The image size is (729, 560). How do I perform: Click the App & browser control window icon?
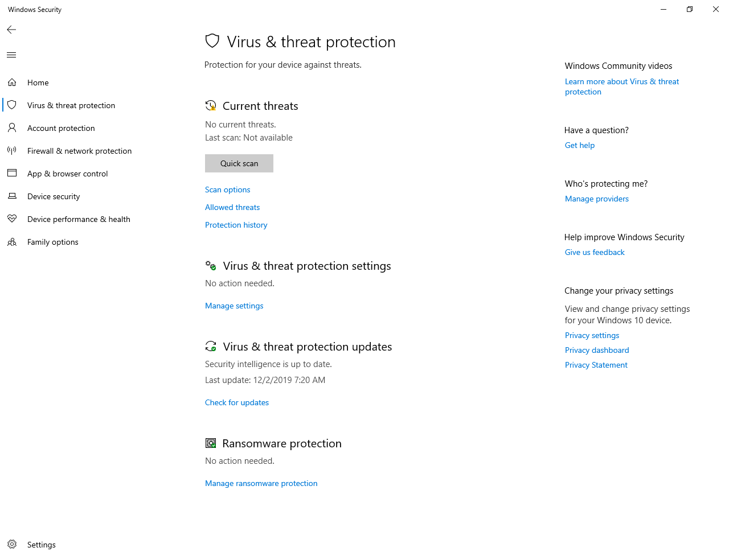(12, 174)
